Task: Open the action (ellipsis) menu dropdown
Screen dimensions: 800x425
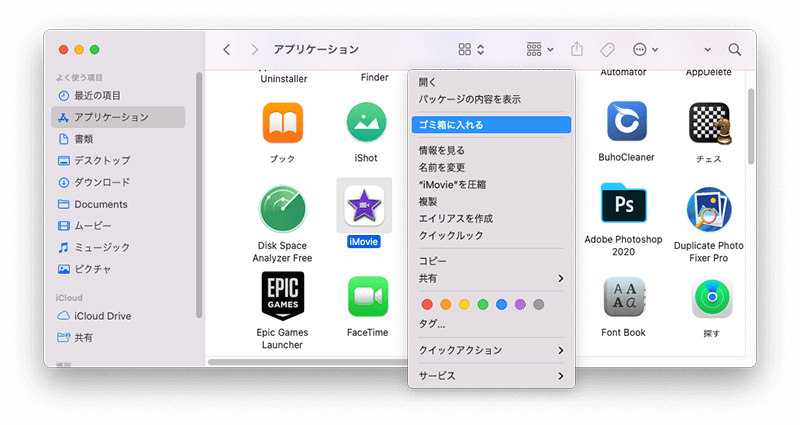Action: (x=645, y=49)
